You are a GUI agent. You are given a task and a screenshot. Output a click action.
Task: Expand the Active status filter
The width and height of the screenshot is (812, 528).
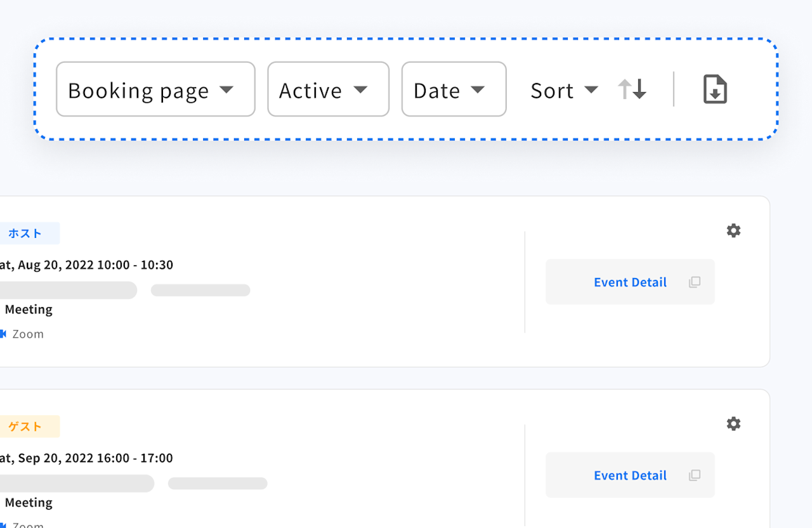click(x=328, y=89)
